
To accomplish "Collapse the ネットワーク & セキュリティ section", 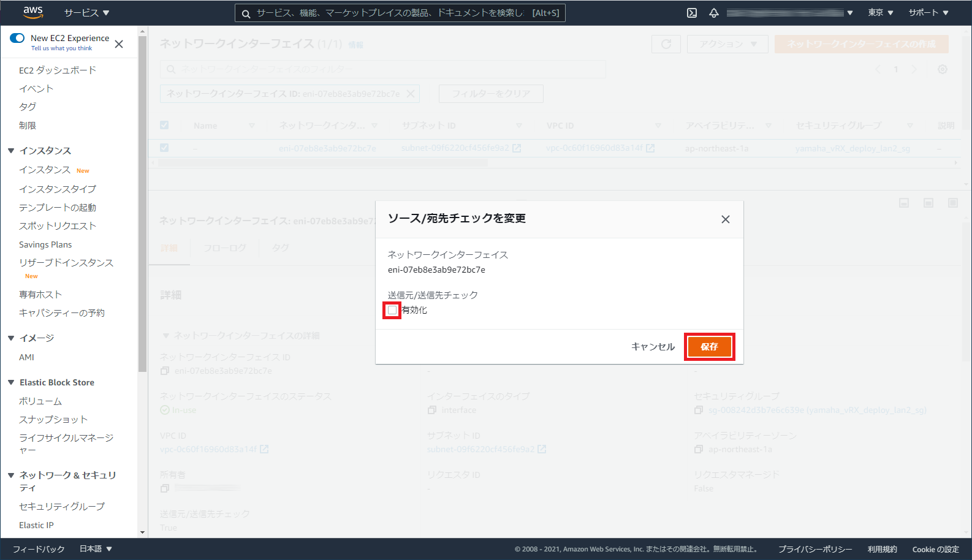I will click(x=11, y=475).
